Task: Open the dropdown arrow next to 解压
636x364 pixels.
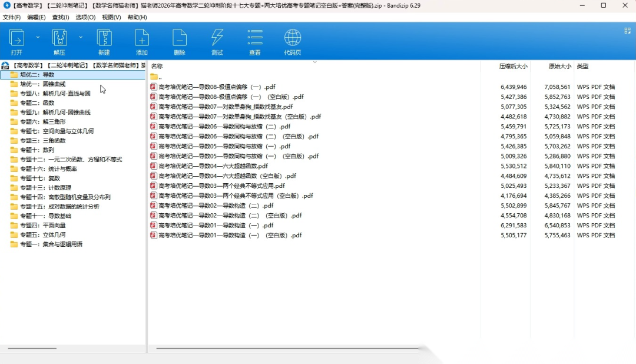Action: click(x=81, y=37)
